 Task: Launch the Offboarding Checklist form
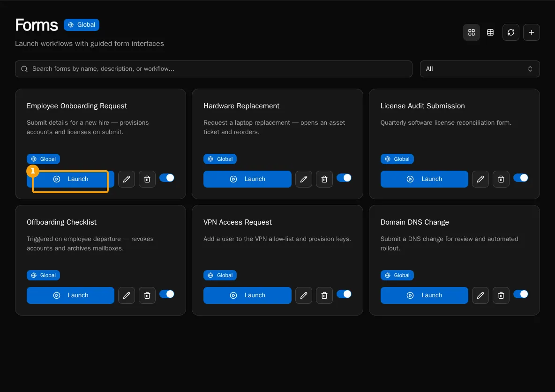point(70,295)
